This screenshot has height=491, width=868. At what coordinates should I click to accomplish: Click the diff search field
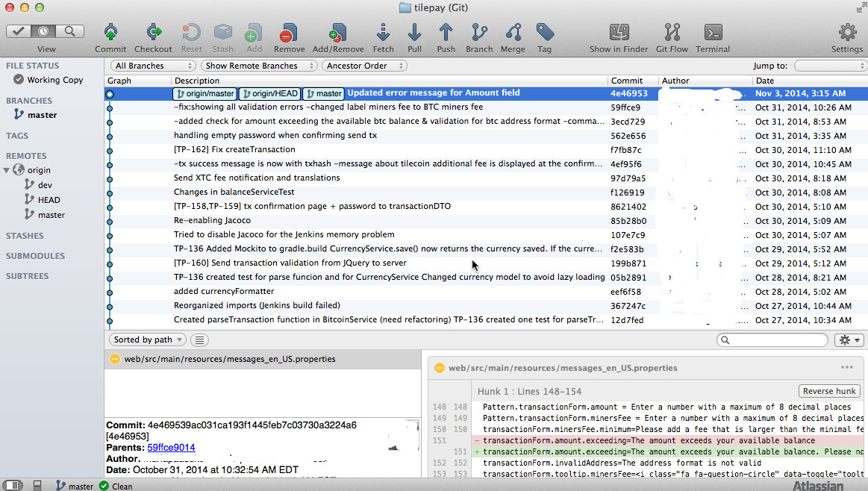click(772, 340)
